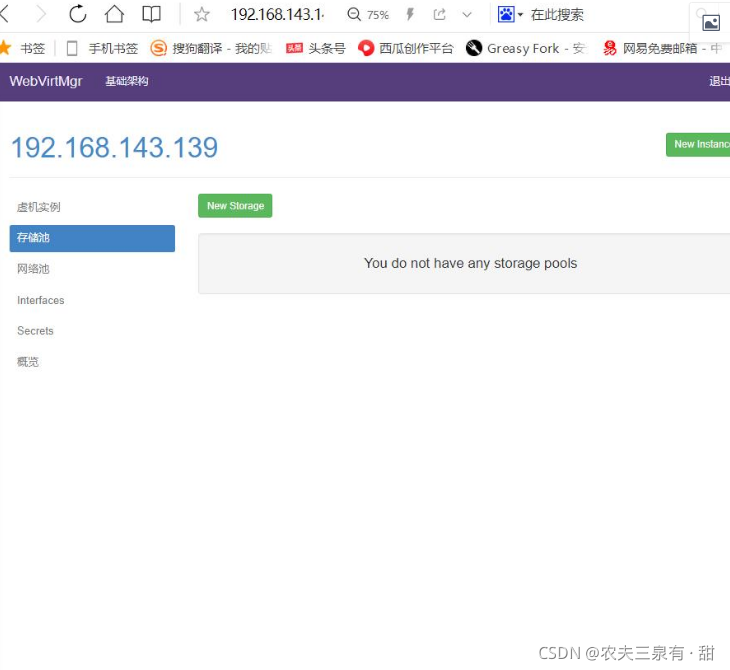730x670 pixels.
Task: Click the lightning speed-mode icon
Action: point(410,14)
